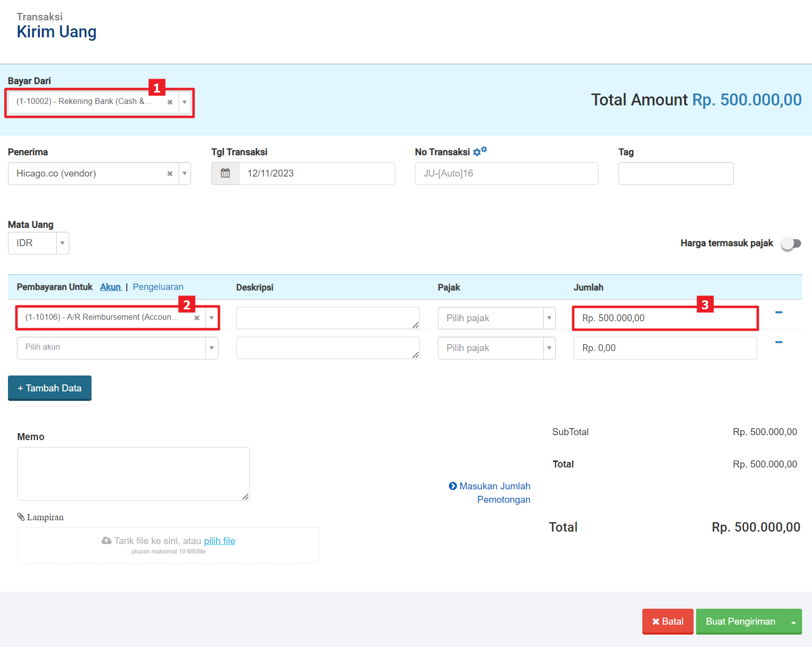The width and height of the screenshot is (812, 647).
Task: Click the calendar icon beside transaction date
Action: pos(225,173)
